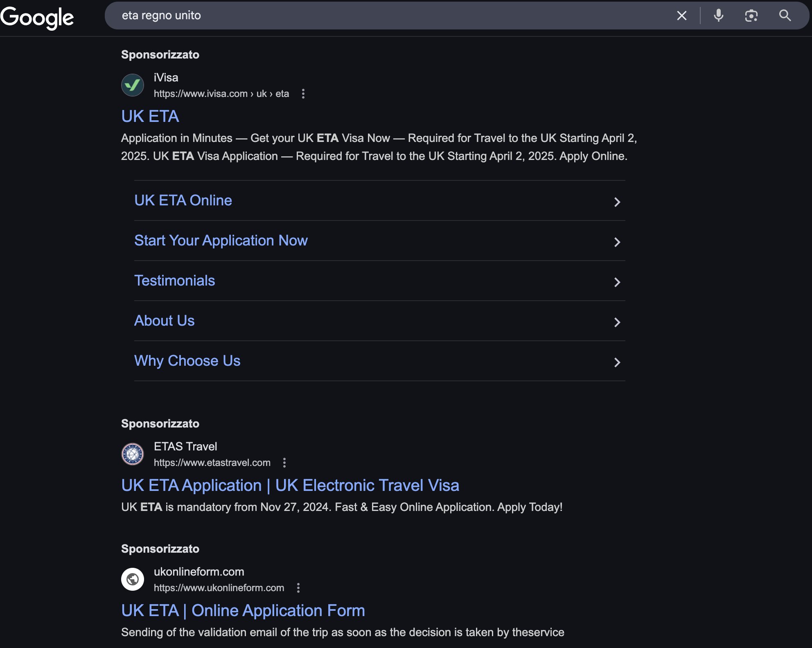Clear the search box with the X icon

pyautogui.click(x=681, y=16)
